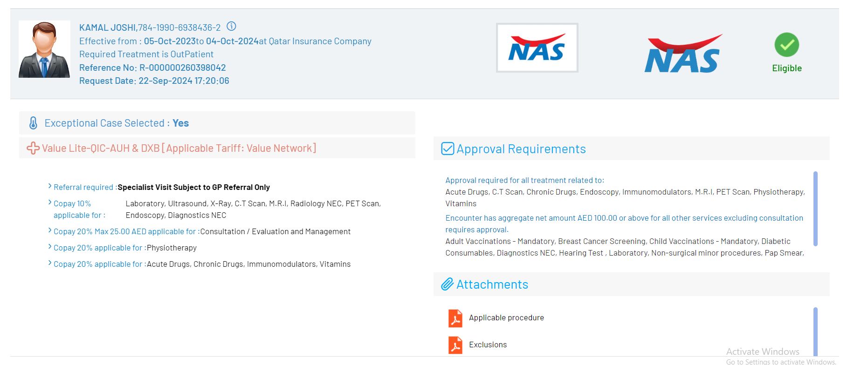Click the thermometer icon for Exceptional Case

pyautogui.click(x=33, y=123)
